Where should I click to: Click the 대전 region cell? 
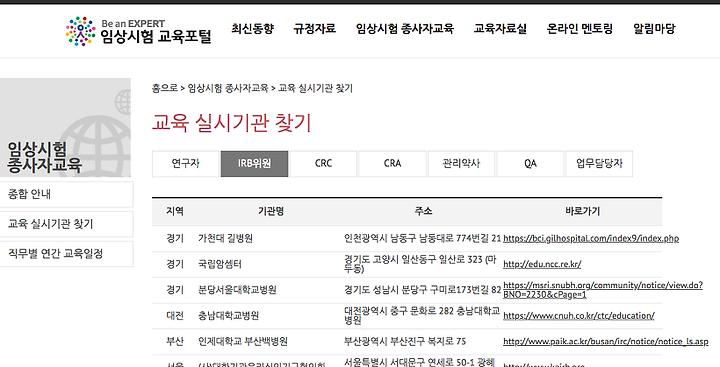pos(175,316)
